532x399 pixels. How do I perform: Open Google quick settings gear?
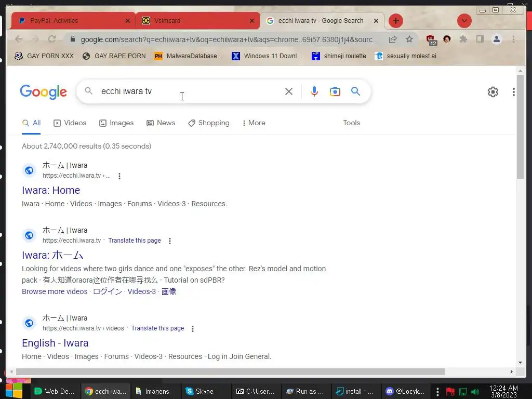493,91
